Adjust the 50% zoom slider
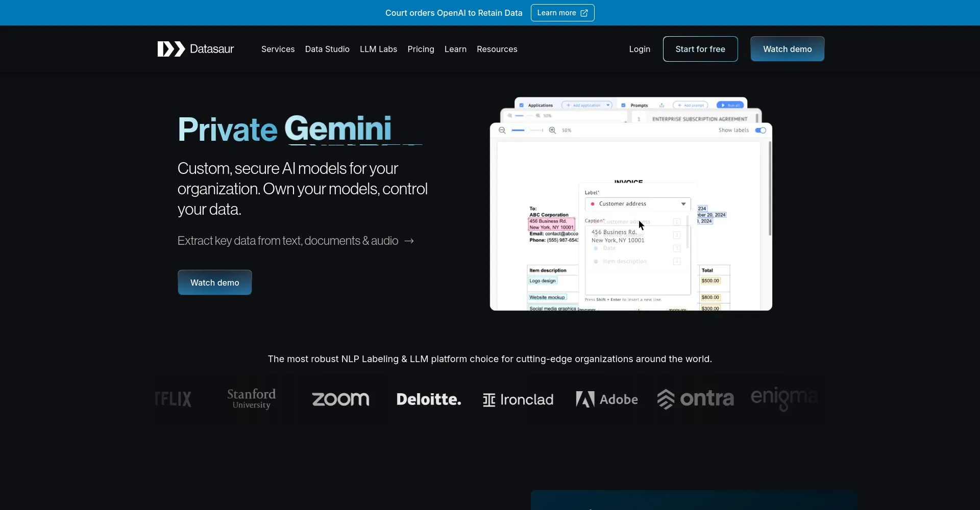Viewport: 980px width, 510px height. (527, 131)
